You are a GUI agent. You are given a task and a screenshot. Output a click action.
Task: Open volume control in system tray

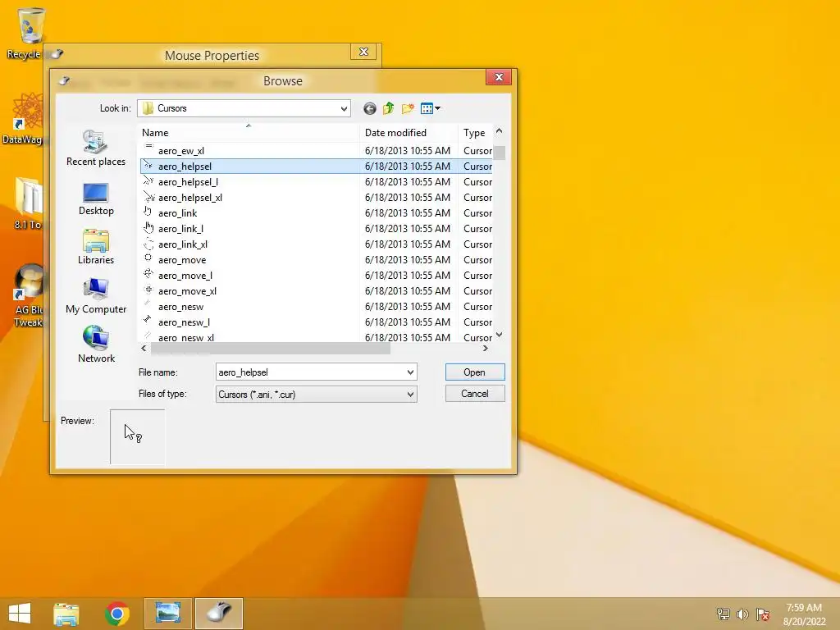742,614
